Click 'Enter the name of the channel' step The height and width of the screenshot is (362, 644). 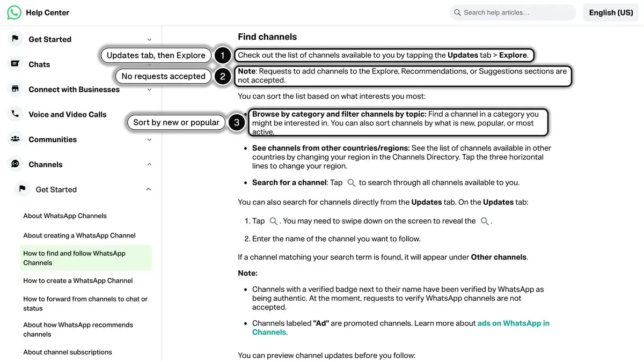pyautogui.click(x=336, y=239)
